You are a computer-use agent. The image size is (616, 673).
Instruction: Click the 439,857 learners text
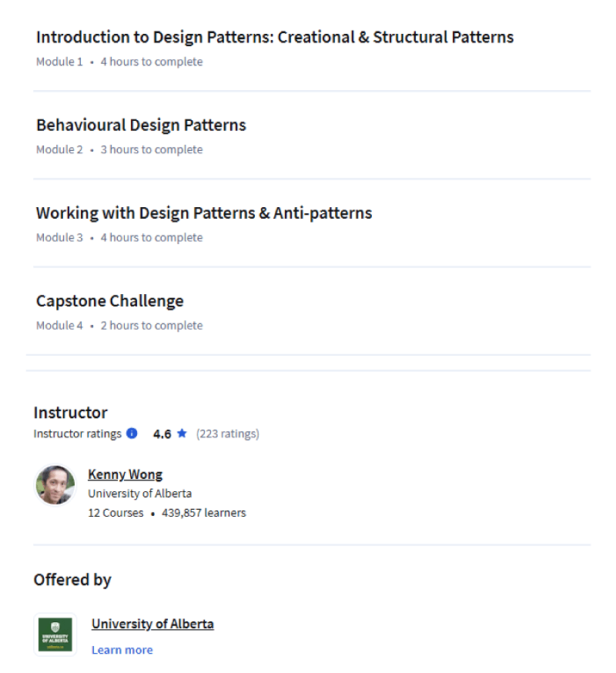(204, 513)
